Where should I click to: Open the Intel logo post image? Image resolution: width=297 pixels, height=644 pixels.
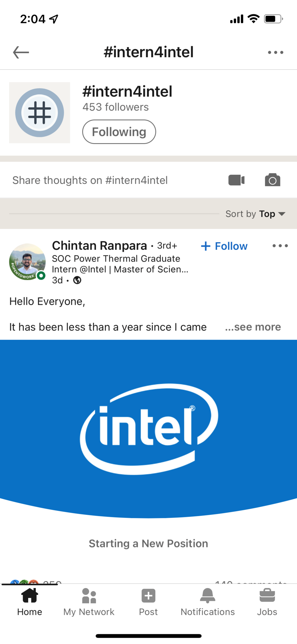point(148,429)
